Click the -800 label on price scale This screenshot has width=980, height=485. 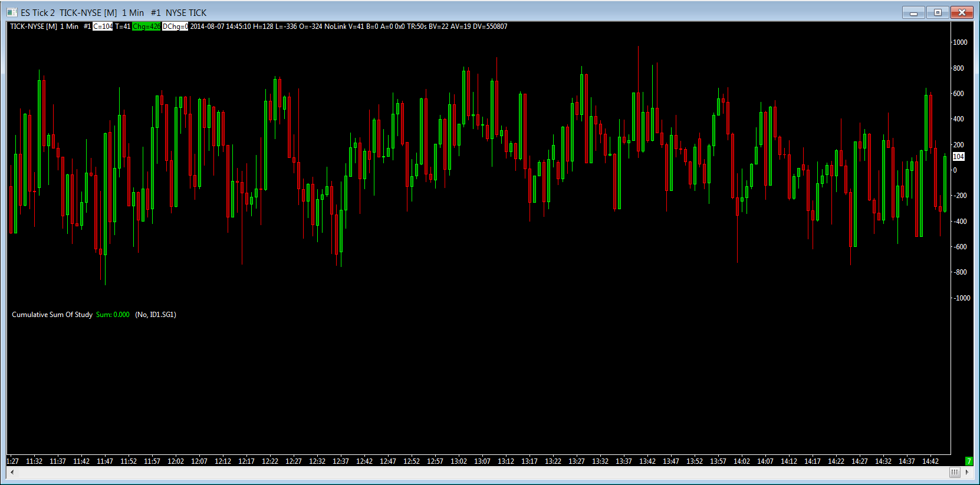pos(961,272)
